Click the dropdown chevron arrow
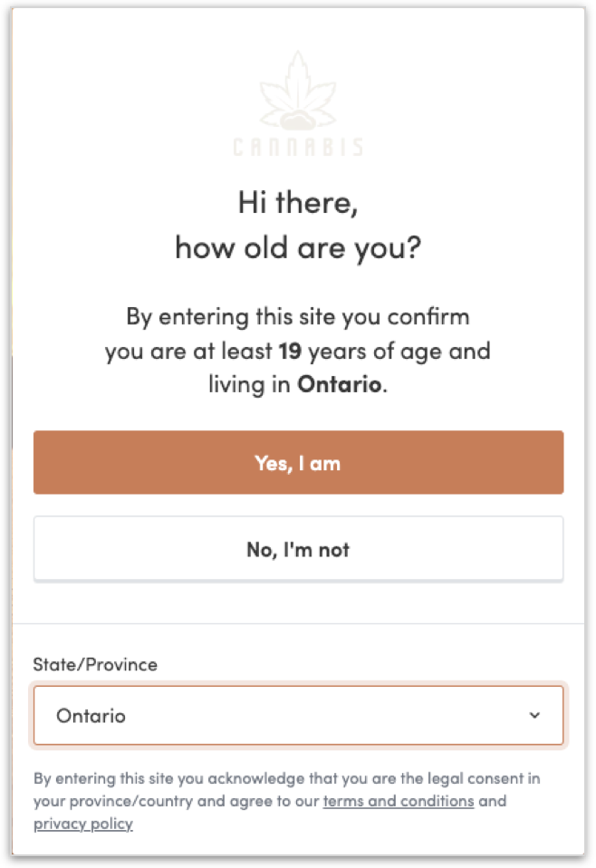Viewport: 596px width, 868px height. [534, 716]
